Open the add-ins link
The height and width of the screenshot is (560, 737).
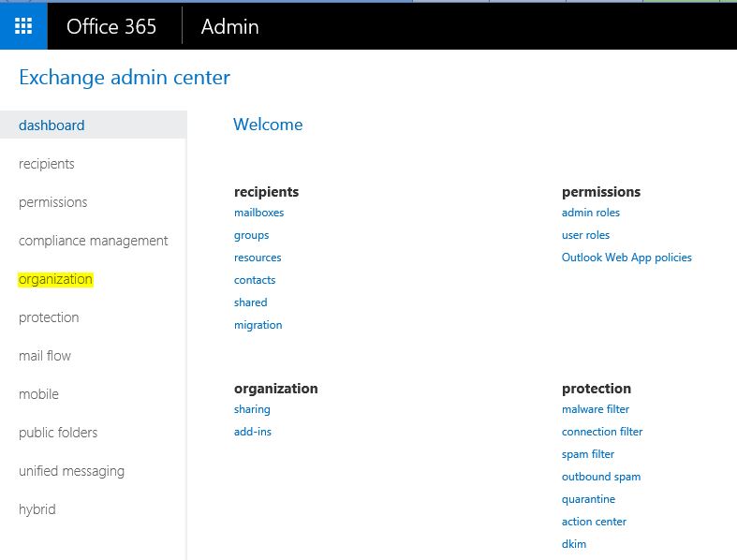point(253,432)
